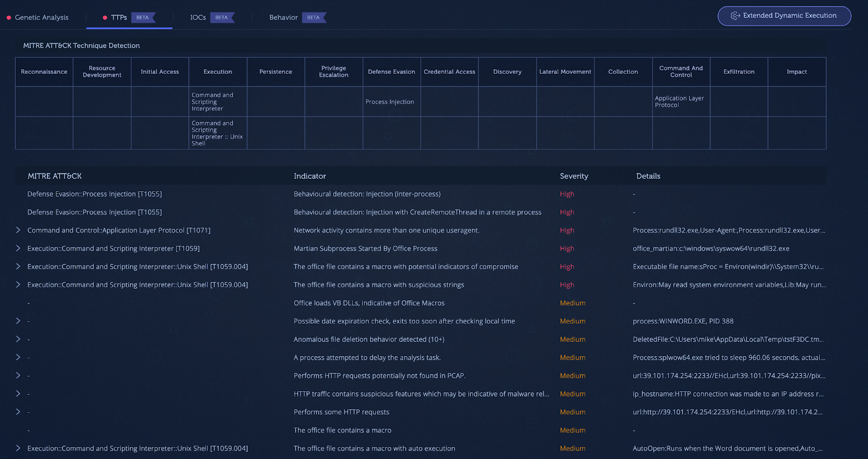This screenshot has width=868, height=459.
Task: Click the Lateral Movement column header
Action: (x=565, y=72)
